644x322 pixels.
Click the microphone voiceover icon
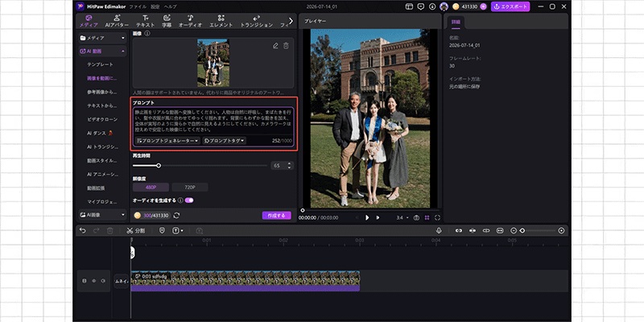point(439,231)
